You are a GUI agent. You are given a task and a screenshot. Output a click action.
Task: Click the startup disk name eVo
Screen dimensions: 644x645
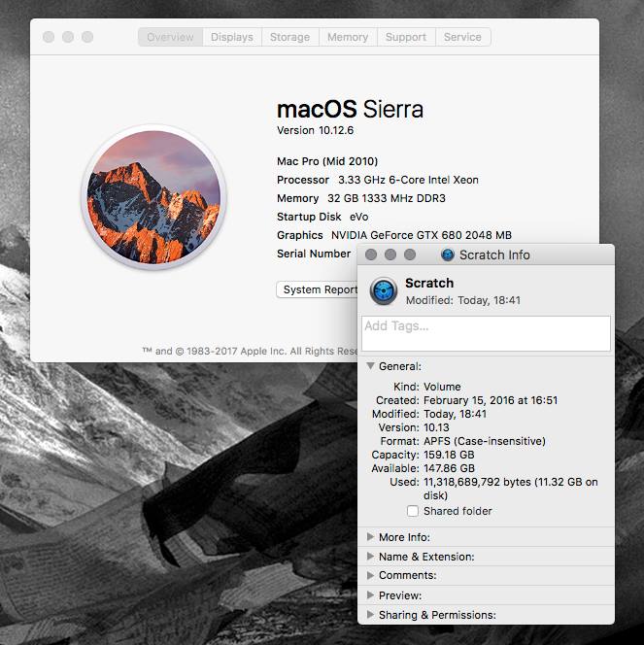(359, 217)
